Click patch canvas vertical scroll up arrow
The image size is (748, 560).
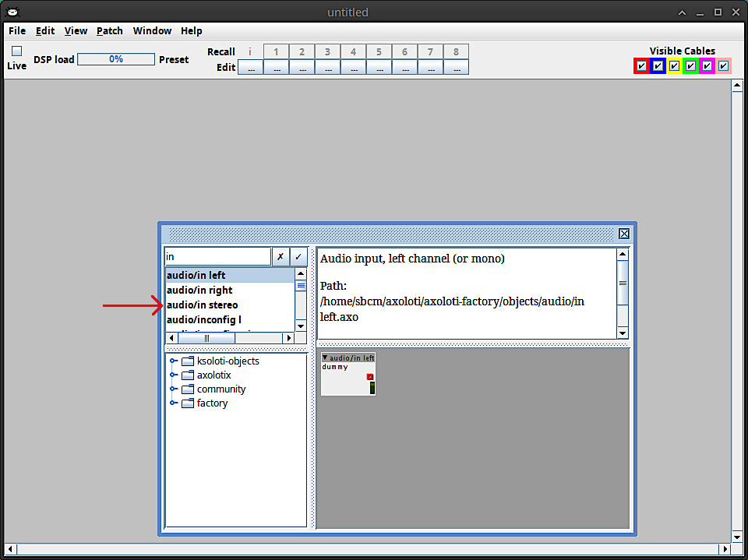(737, 86)
